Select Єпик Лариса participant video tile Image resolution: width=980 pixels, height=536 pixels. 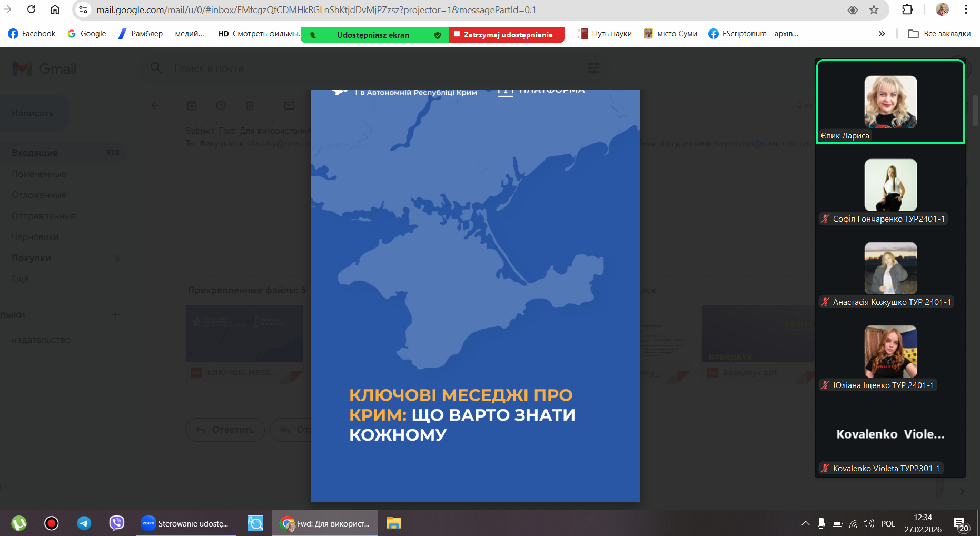(x=890, y=102)
